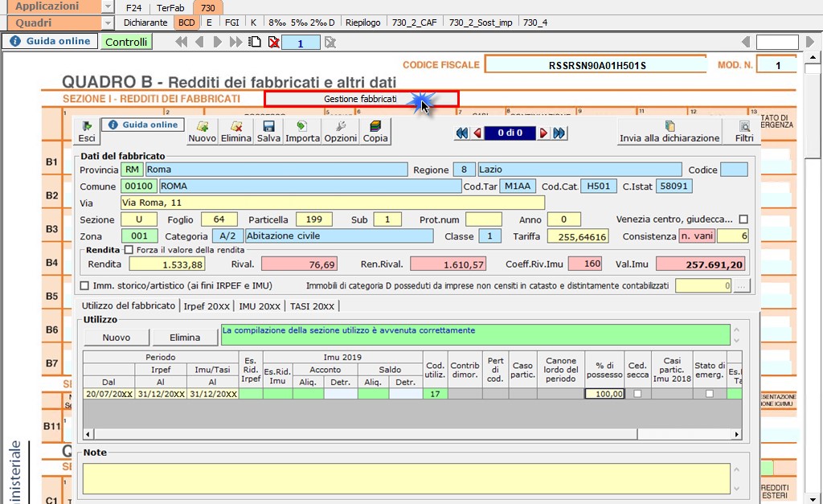
Task: Click the % di possesso cell 100,00
Action: 604,394
